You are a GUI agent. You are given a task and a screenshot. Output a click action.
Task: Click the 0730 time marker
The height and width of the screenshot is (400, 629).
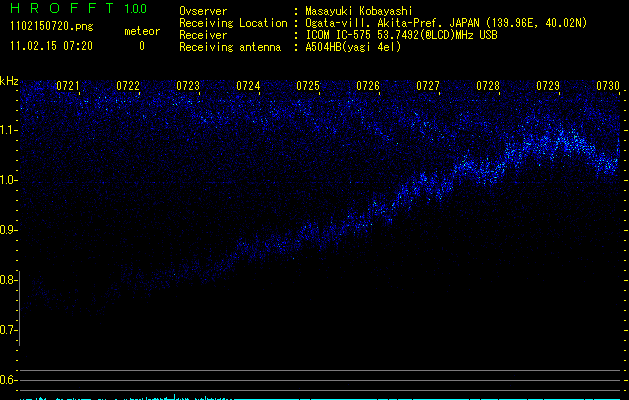pos(608,86)
